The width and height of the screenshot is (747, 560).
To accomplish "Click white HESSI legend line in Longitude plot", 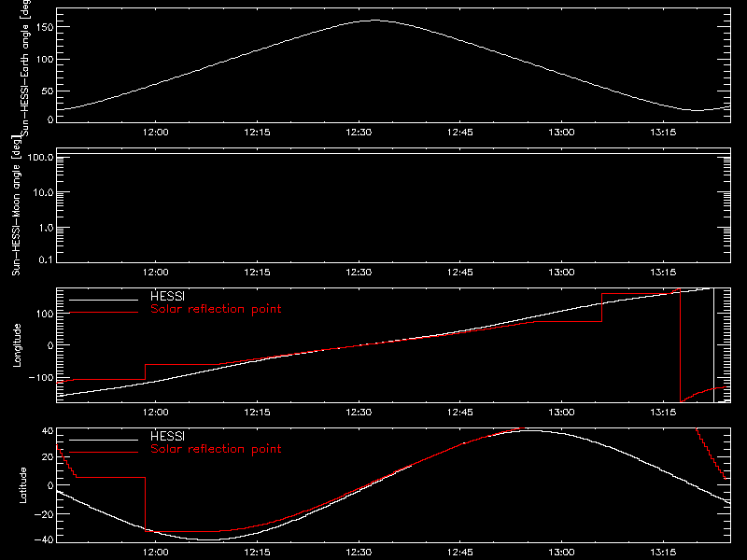I will [104, 300].
